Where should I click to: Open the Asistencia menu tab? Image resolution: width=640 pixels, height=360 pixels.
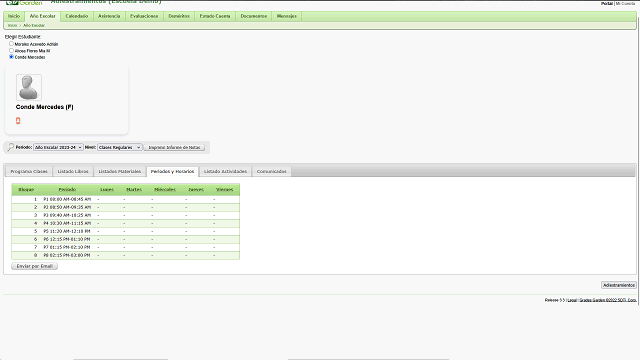click(109, 16)
